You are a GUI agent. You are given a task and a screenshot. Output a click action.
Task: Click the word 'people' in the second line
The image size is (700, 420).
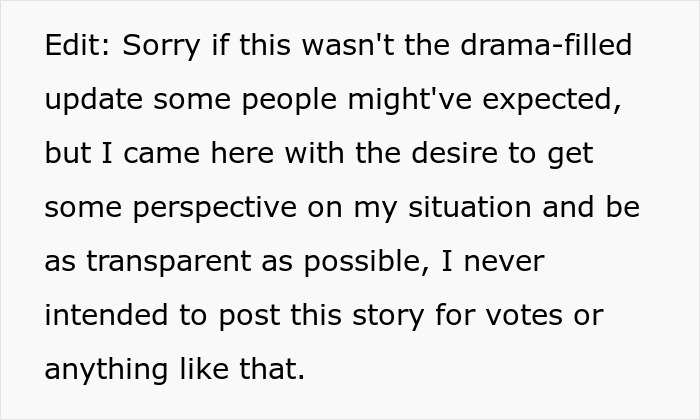tap(289, 100)
